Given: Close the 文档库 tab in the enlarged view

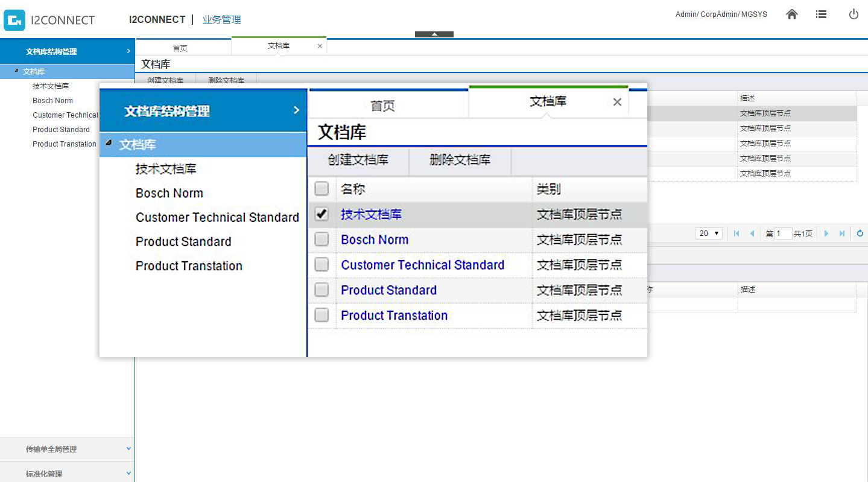Looking at the screenshot, I should pyautogui.click(x=617, y=102).
